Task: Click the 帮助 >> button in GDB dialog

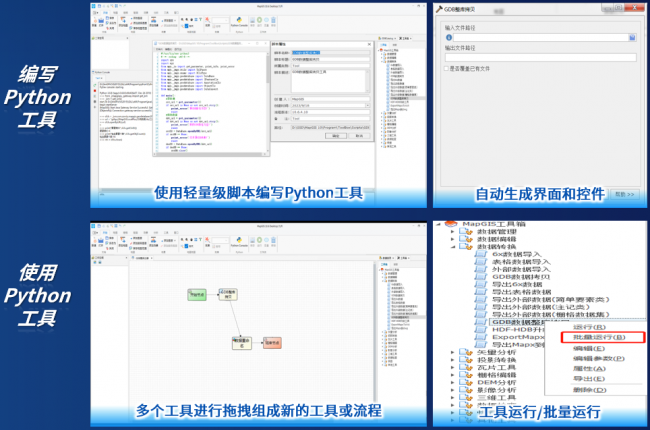Action: pyautogui.click(x=625, y=194)
